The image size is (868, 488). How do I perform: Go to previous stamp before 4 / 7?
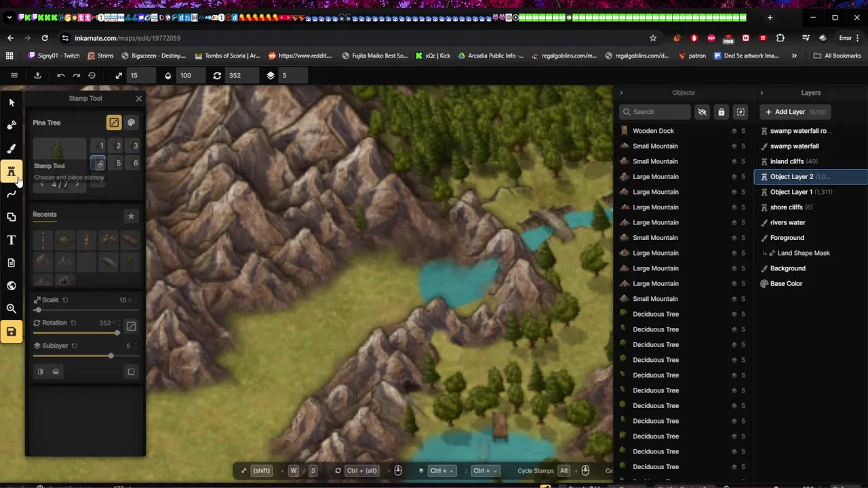tap(42, 184)
